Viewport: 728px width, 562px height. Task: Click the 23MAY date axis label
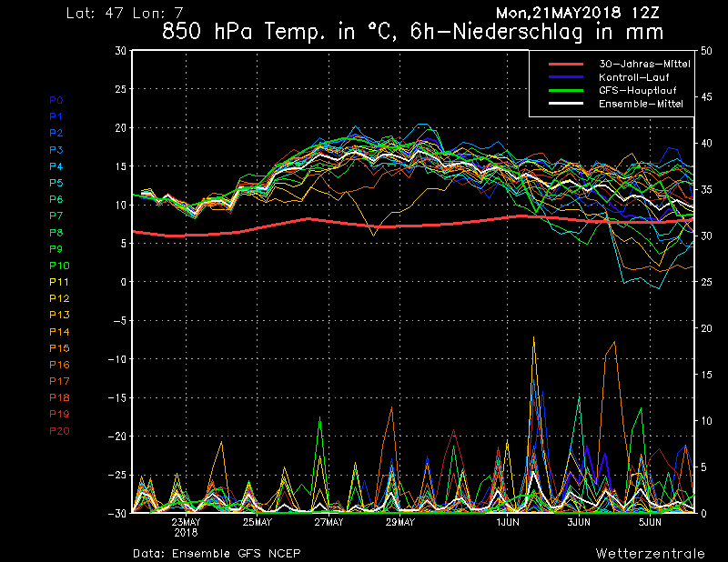[x=186, y=523]
